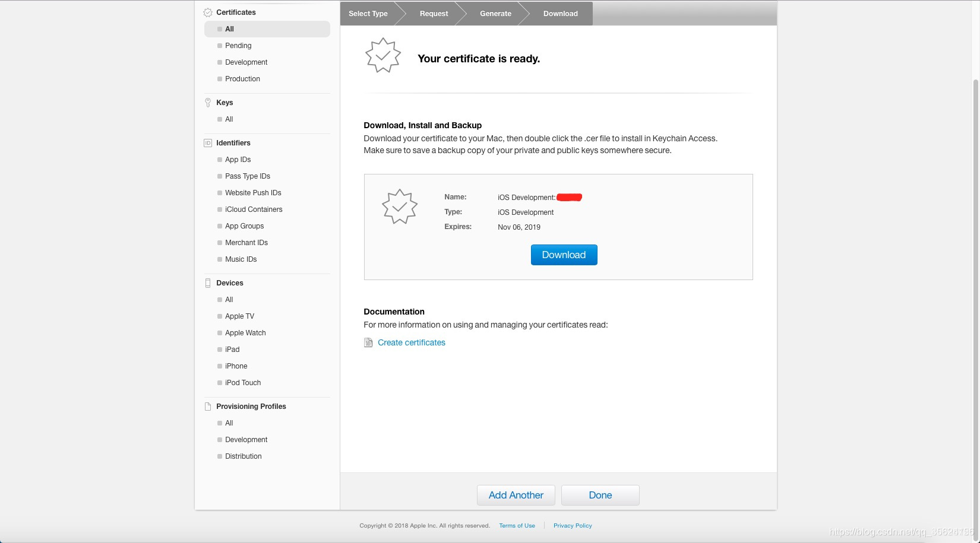Screen dimensions: 980x543
Task: Click the Keys section key icon
Action: pyautogui.click(x=208, y=103)
